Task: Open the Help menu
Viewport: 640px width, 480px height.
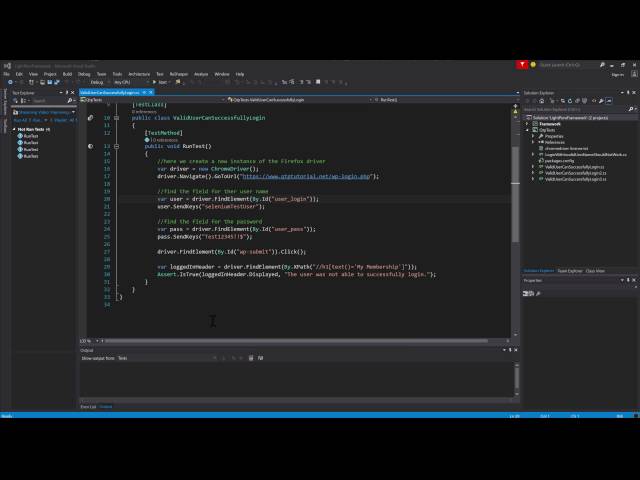Action: [240, 74]
